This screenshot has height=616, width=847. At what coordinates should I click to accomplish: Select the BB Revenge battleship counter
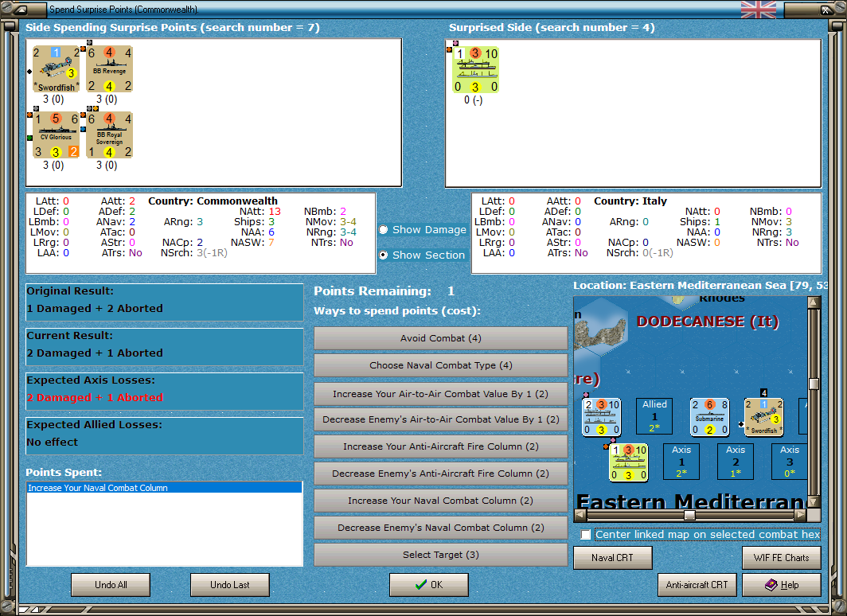point(110,69)
